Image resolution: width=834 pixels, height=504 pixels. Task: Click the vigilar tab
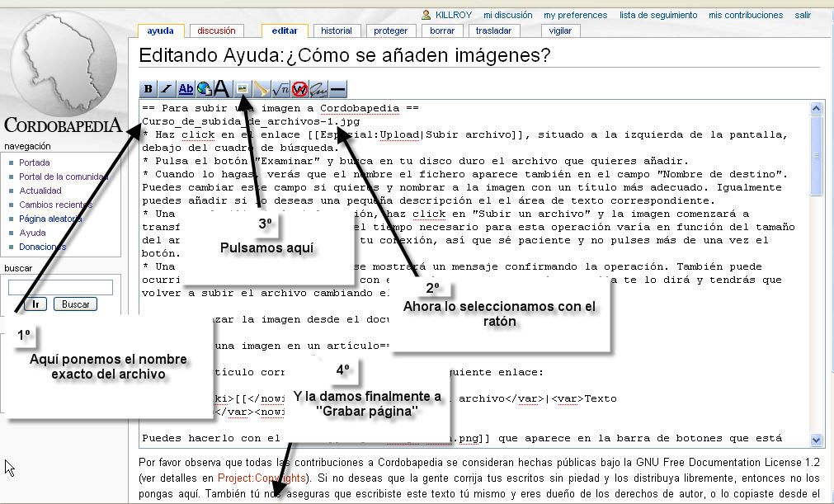coord(560,31)
